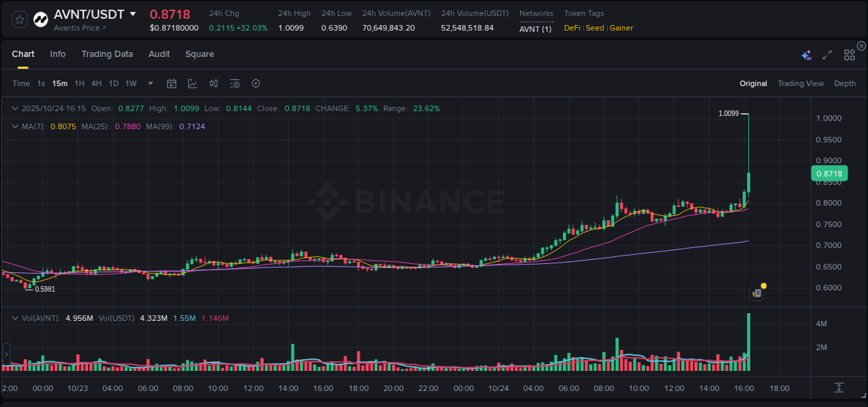Collapse the MA indicators row
Viewport: 868px width, 407px height.
coord(15,126)
